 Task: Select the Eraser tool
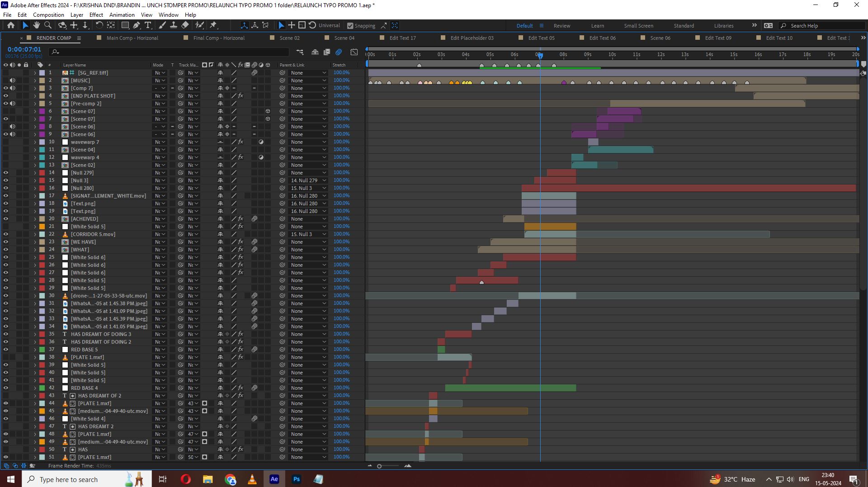(185, 25)
